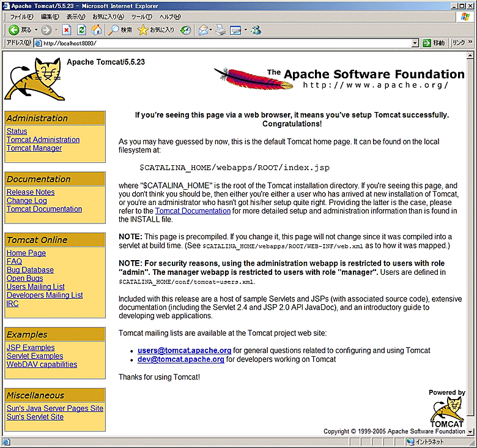Open sidebar Tomcat Documentation link
477x448 pixels.
tap(44, 209)
